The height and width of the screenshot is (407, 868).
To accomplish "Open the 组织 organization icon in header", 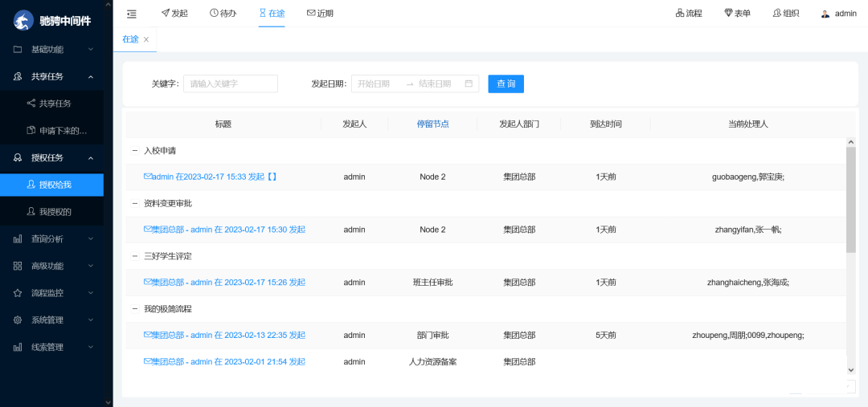I will [x=777, y=14].
